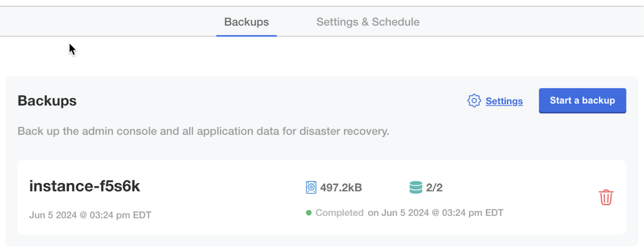
Task: Click the 2/2 volume count text
Action: point(434,187)
